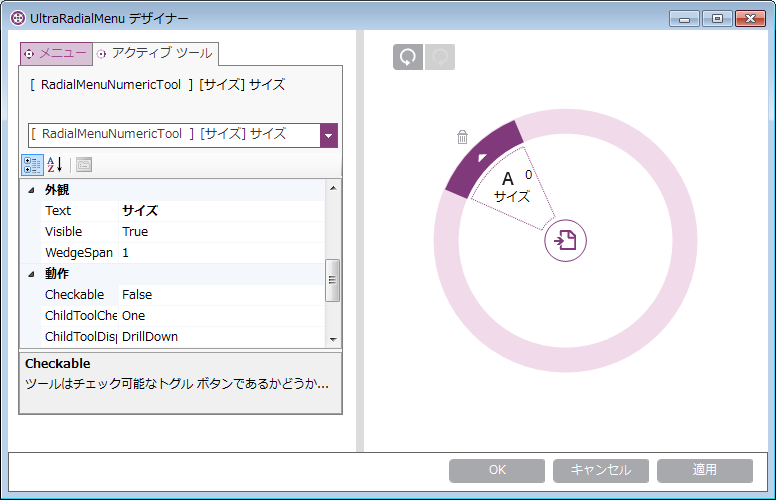Open Property Pages icon in grid toolbar
Viewport: 776px width, 500px height.
point(84,165)
